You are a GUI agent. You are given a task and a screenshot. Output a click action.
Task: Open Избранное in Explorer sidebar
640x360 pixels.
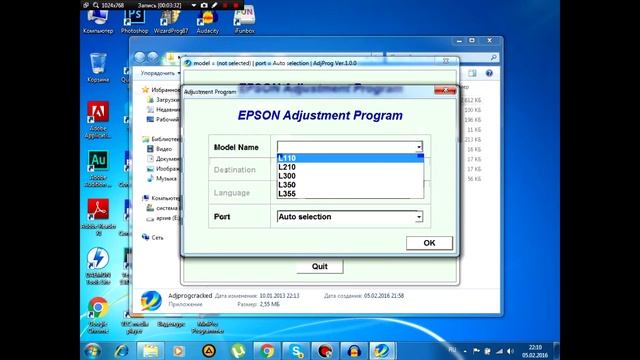[161, 90]
